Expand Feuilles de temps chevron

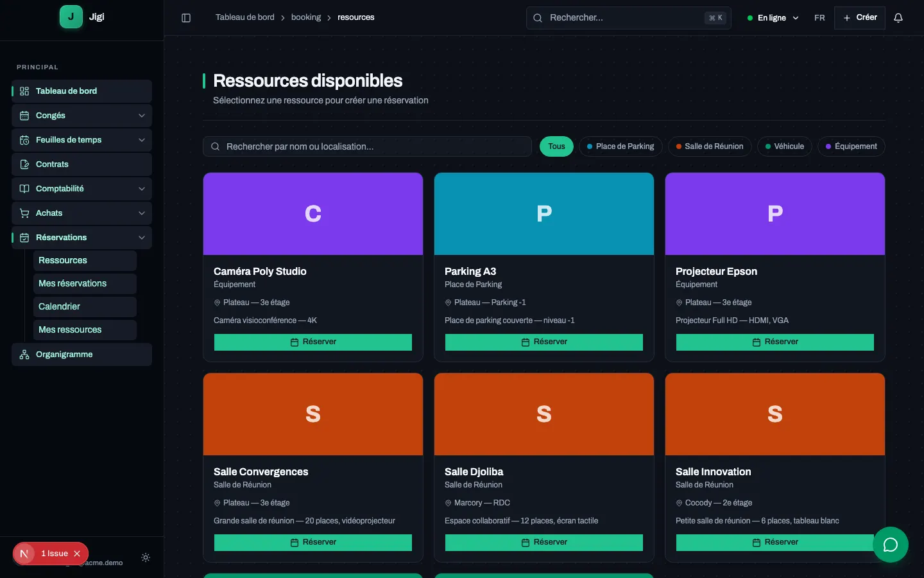[x=142, y=140]
